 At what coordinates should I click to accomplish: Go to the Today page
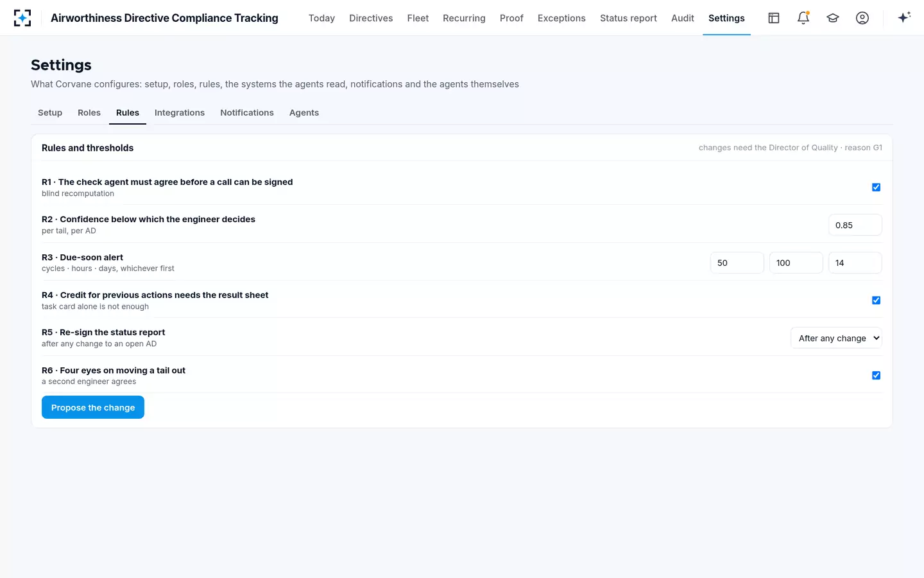click(x=321, y=18)
